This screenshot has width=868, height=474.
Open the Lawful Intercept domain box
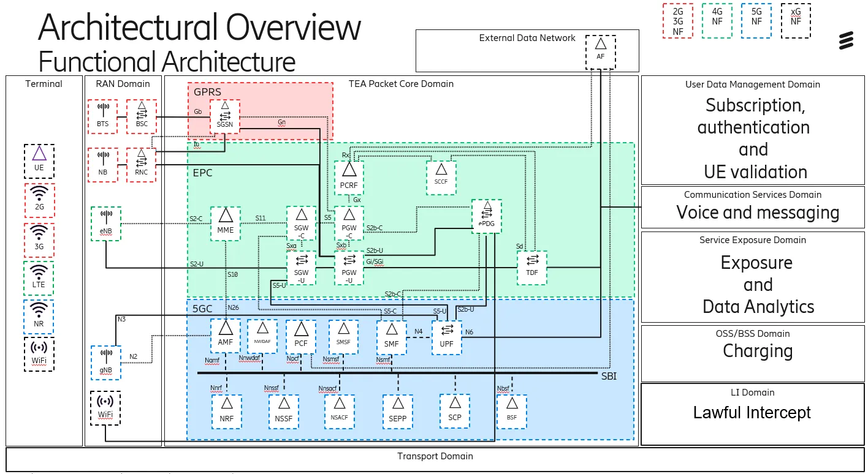click(x=752, y=414)
